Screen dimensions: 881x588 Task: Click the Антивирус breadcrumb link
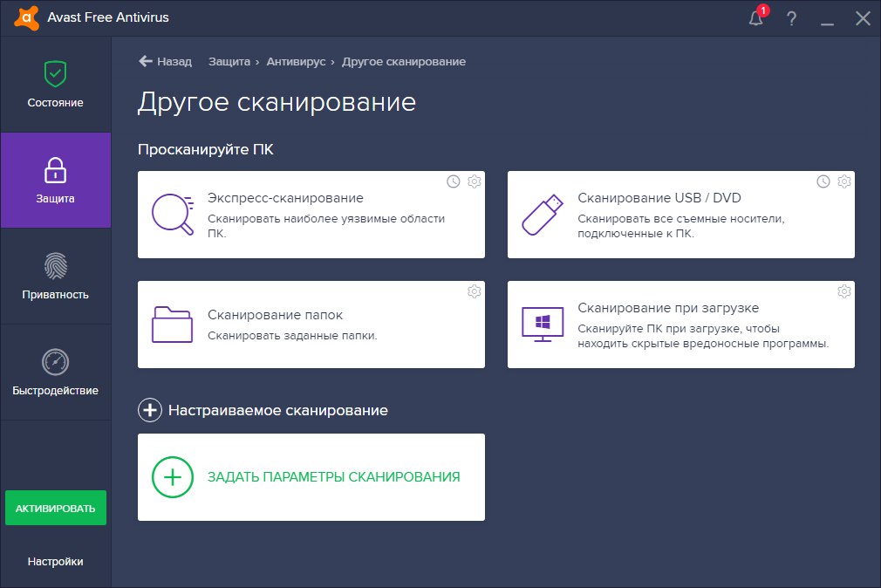click(x=296, y=62)
